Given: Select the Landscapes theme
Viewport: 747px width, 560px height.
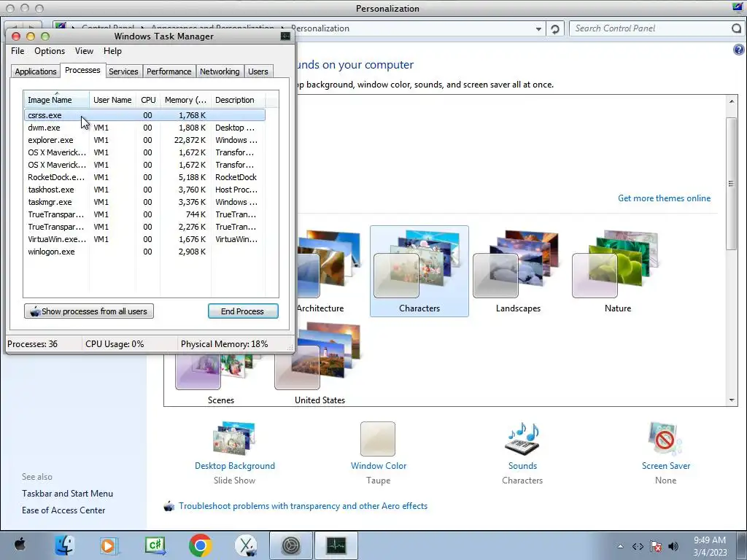Looking at the screenshot, I should tap(519, 271).
